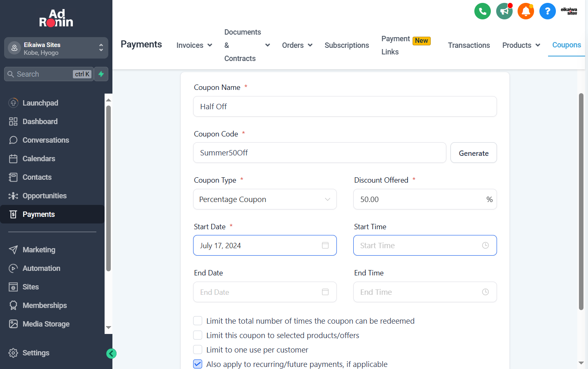Image resolution: width=588 pixels, height=369 pixels.
Task: Click the Generate coupon code button
Action: pos(474,153)
